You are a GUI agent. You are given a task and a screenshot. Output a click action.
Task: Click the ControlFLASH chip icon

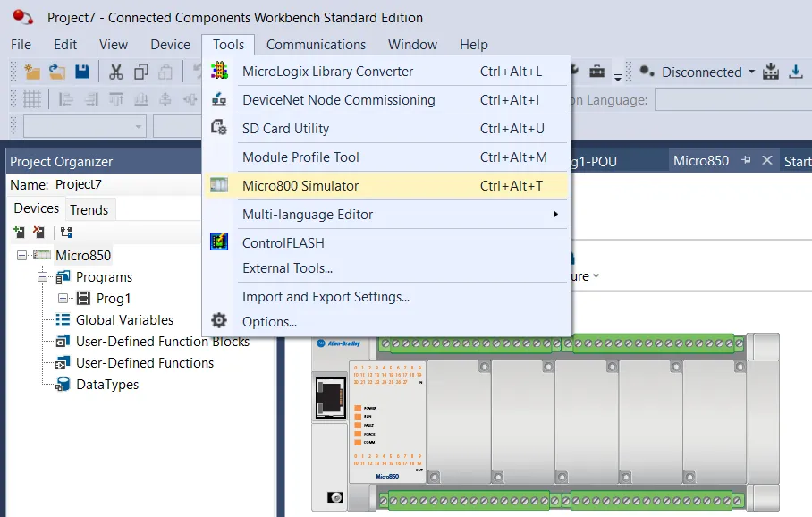pos(219,242)
